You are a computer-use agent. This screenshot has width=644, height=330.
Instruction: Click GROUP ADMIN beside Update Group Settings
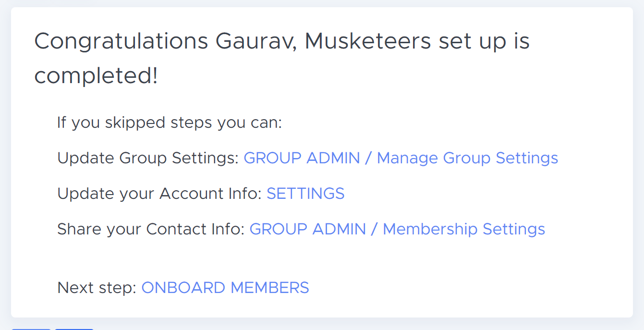pyautogui.click(x=302, y=158)
